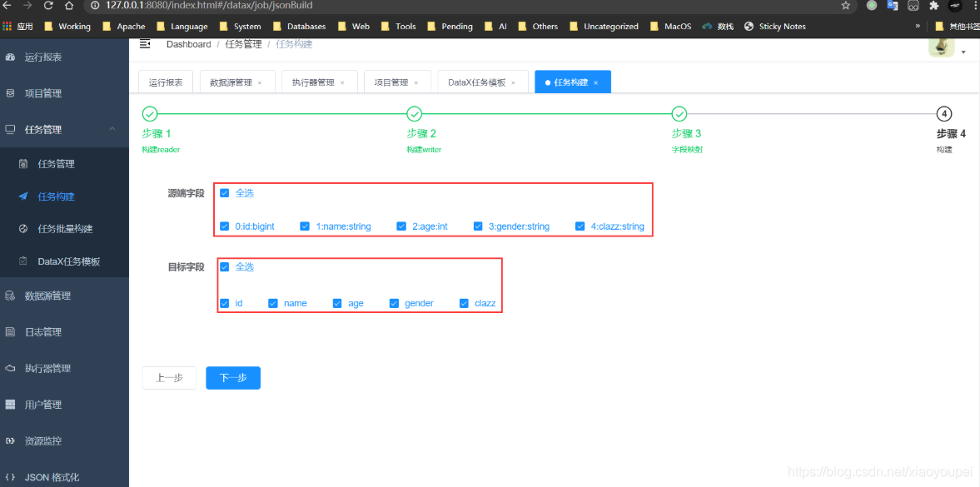This screenshot has width=980, height=487.
Task: Click the 项目管理 sidebar icon
Action: click(10, 93)
